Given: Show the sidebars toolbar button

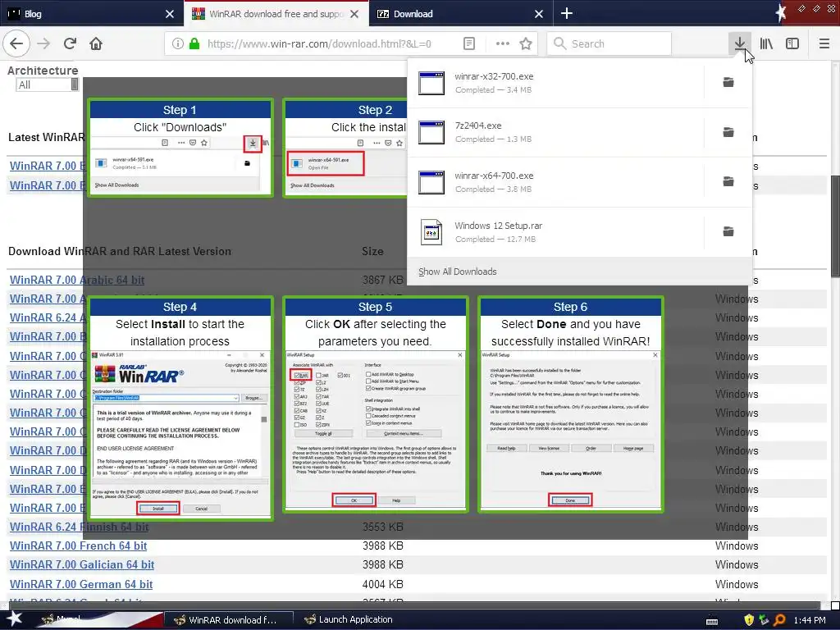Looking at the screenshot, I should click(x=792, y=44).
